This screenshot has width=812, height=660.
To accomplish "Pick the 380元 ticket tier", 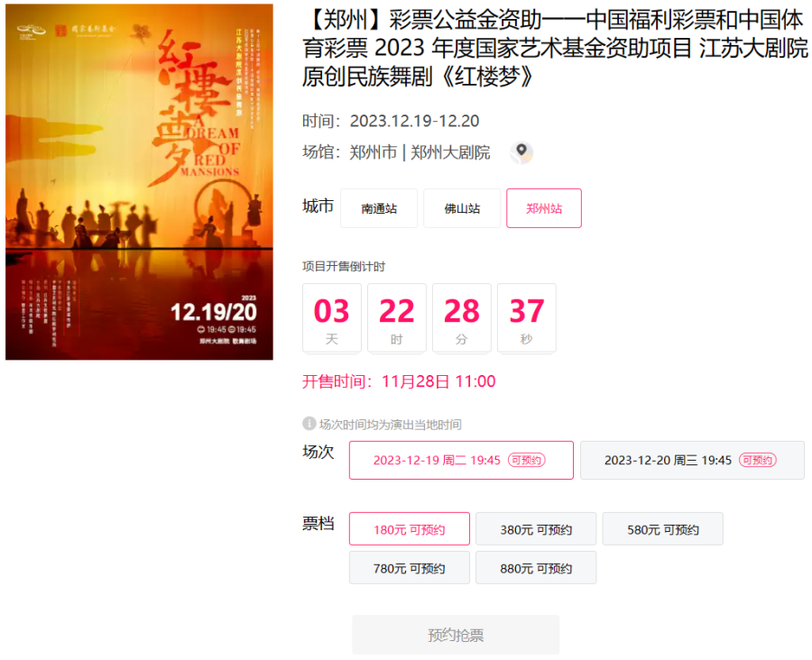I will (536, 529).
